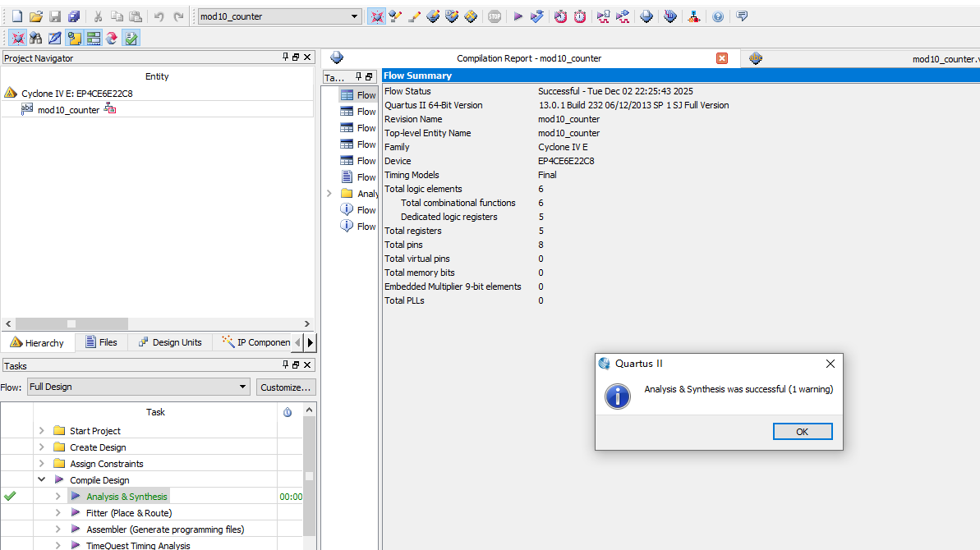Save all open files
Viewport: 980px width, 550px height.
click(x=74, y=16)
